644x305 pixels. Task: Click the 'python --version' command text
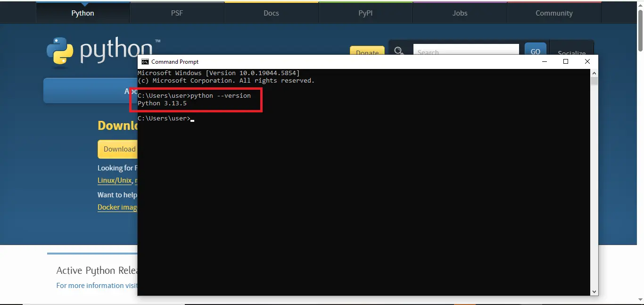pos(221,95)
